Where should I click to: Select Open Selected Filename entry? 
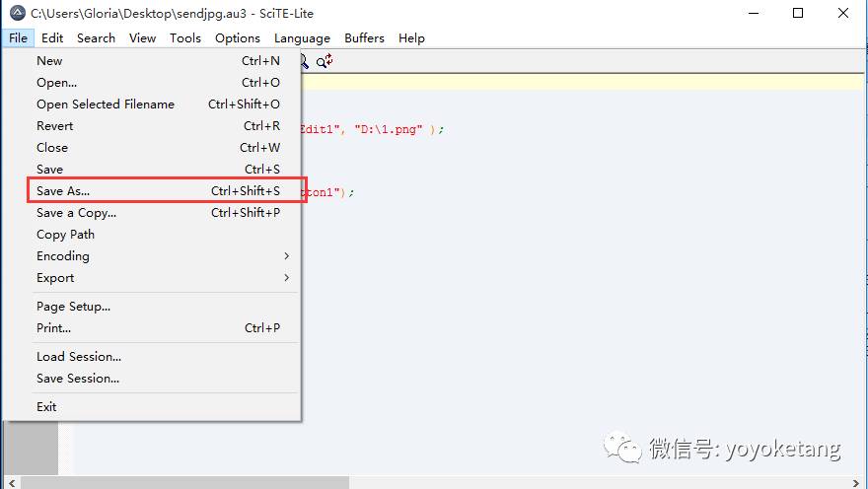click(152, 104)
